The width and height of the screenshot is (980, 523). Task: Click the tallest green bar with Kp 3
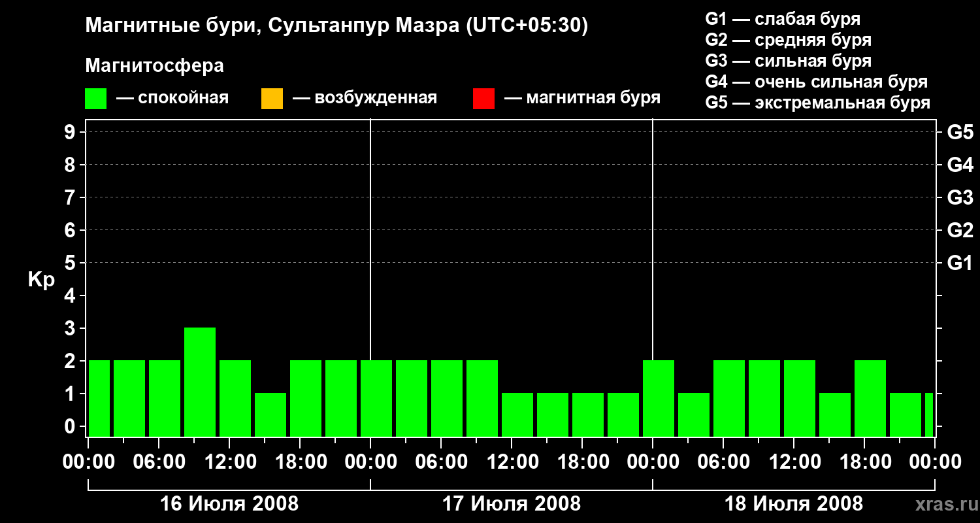[x=200, y=382]
